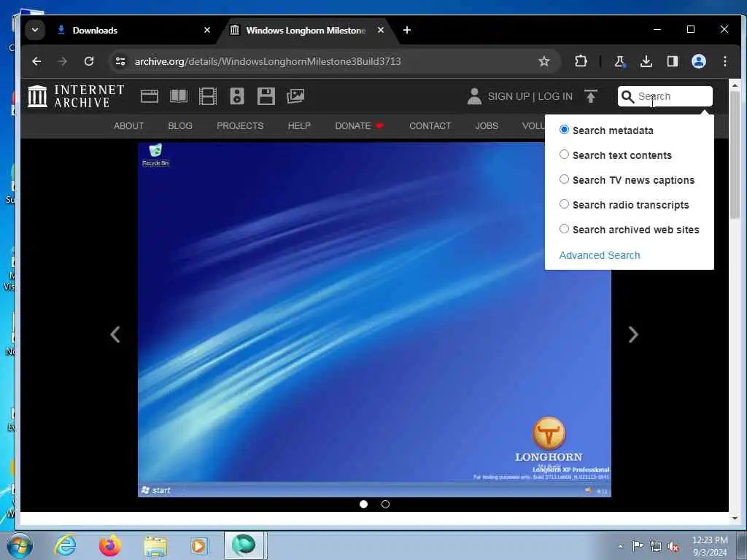Launch Internet Explorer from taskbar
The height and width of the screenshot is (560, 747).
point(65,545)
